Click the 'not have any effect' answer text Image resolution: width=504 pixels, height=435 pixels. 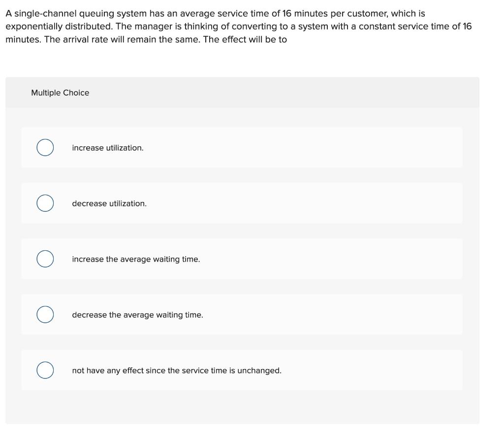point(177,370)
